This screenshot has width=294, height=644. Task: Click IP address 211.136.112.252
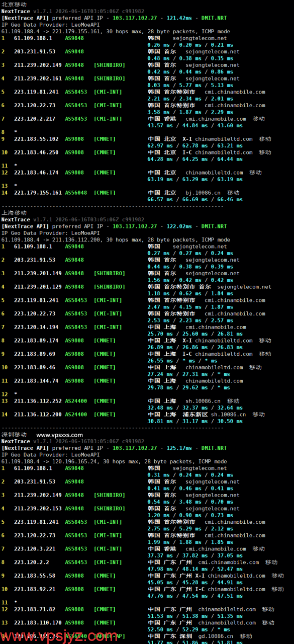coord(38,401)
